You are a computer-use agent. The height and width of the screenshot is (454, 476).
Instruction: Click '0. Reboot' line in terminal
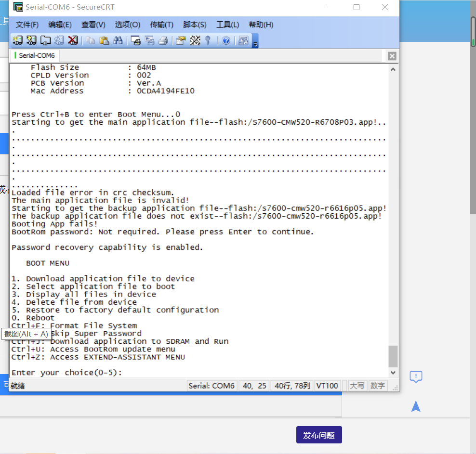tap(33, 318)
